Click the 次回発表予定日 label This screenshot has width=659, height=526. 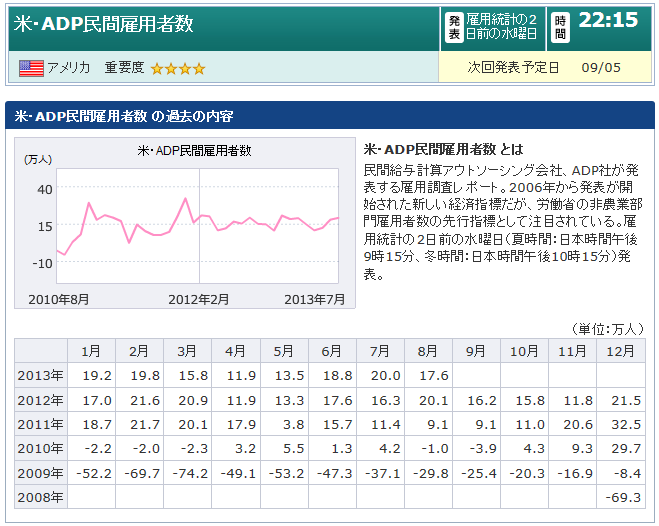[513, 67]
